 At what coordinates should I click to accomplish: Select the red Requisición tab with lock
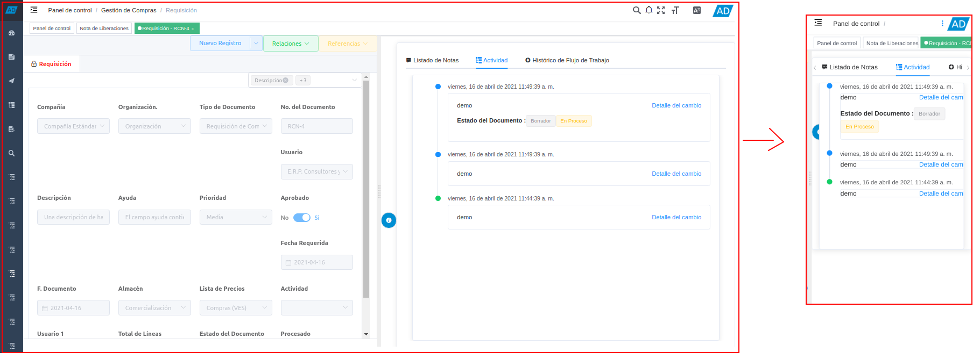pos(51,64)
